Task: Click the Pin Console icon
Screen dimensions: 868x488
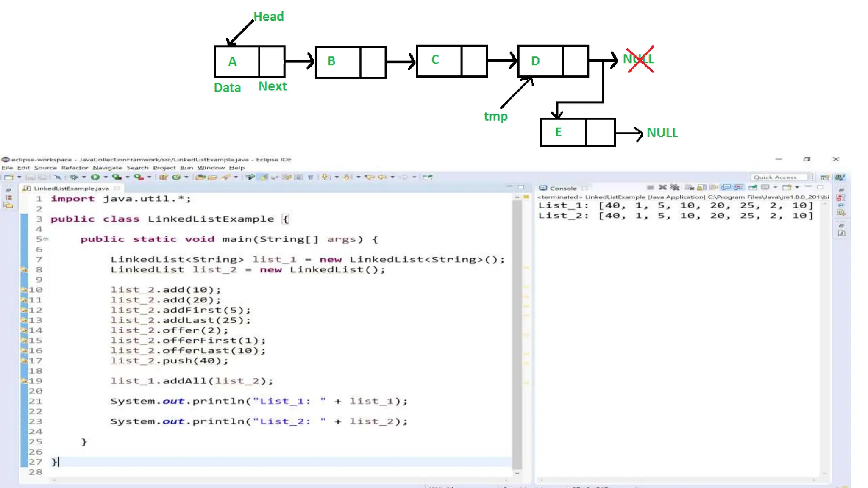Action: 753,187
